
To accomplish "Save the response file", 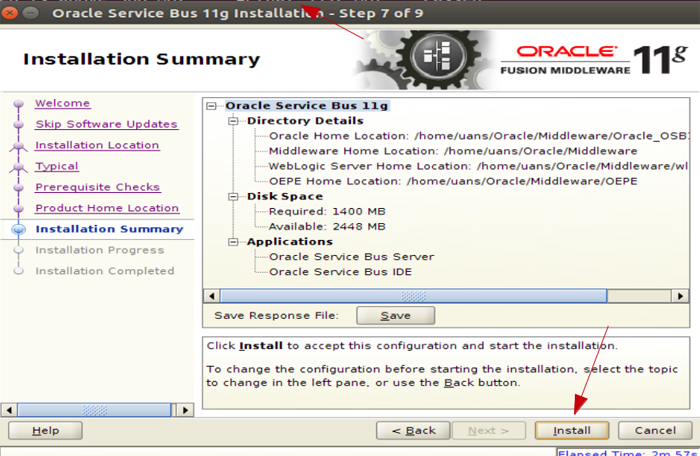I will click(396, 315).
